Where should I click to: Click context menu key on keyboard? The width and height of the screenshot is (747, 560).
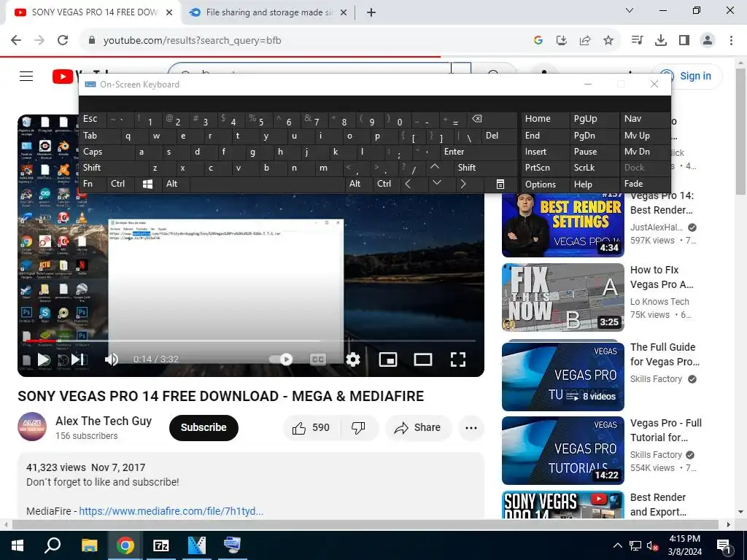coord(500,184)
